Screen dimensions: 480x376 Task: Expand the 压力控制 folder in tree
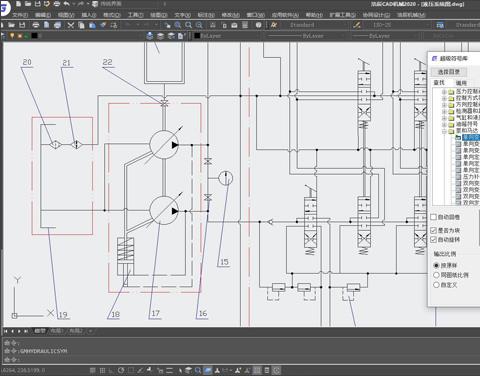point(444,92)
